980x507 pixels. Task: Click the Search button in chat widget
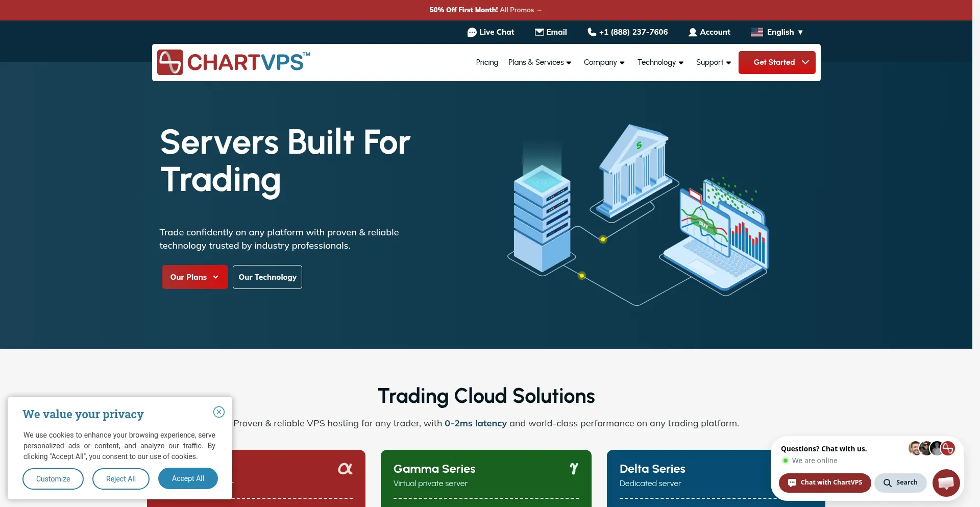click(900, 482)
